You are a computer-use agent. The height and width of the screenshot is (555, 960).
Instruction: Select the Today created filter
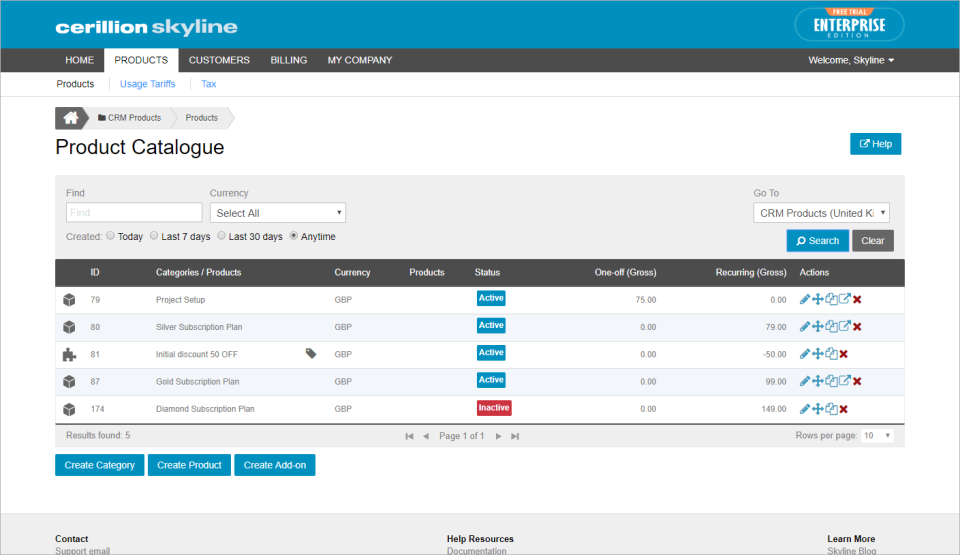click(111, 236)
